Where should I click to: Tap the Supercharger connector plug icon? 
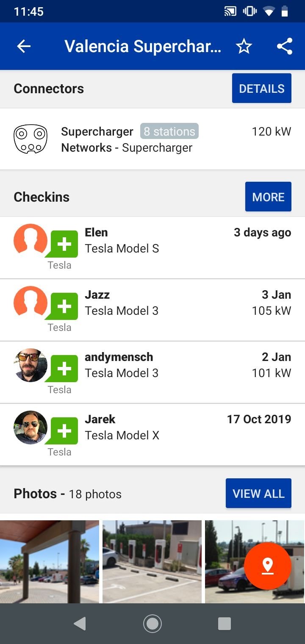(x=30, y=139)
